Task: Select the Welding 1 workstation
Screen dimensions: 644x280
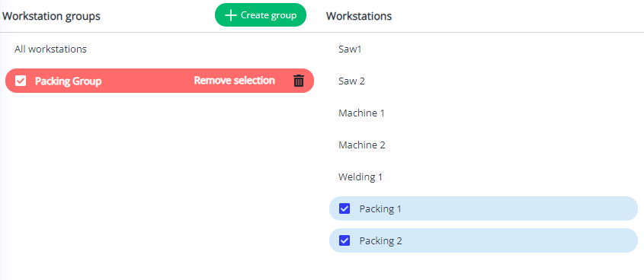Action: tap(360, 177)
